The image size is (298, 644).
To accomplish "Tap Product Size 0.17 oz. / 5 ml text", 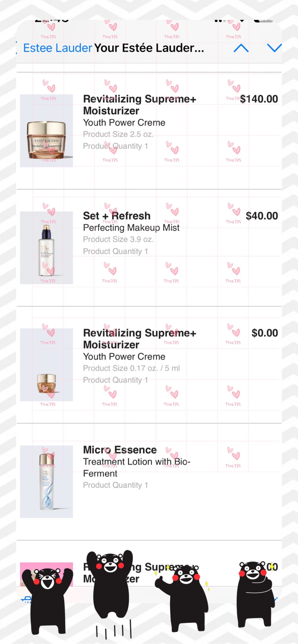I will (131, 368).
